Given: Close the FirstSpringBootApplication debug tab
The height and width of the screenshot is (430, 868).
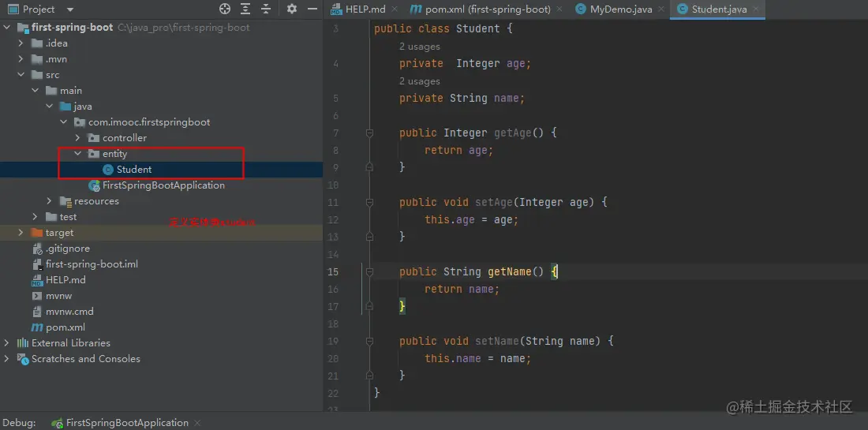Looking at the screenshot, I should pos(197,423).
